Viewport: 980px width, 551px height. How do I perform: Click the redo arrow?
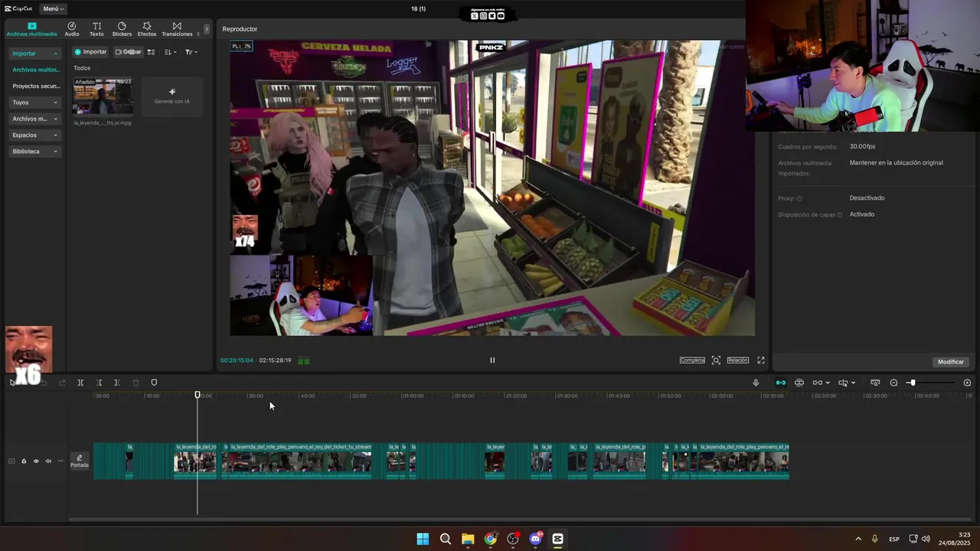pyautogui.click(x=62, y=383)
